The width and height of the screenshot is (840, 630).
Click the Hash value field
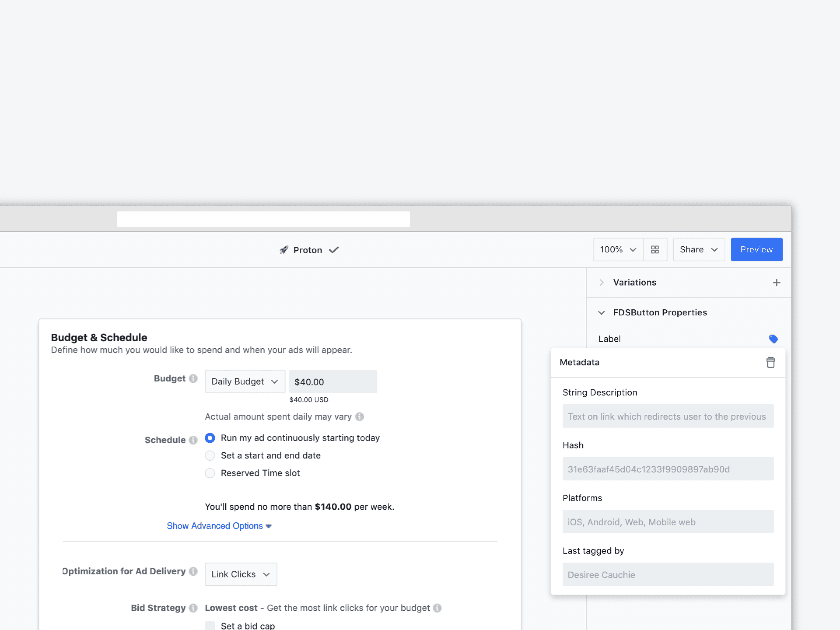tap(668, 469)
